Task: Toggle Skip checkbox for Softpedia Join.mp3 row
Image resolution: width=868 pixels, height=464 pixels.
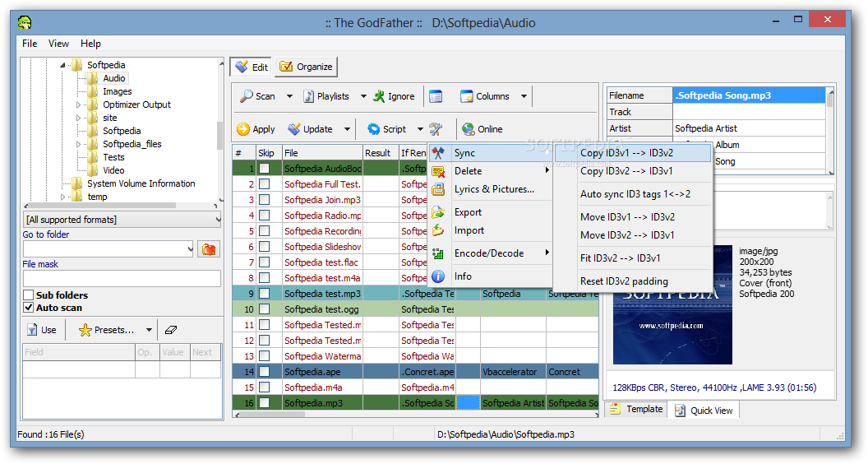Action: [x=265, y=200]
